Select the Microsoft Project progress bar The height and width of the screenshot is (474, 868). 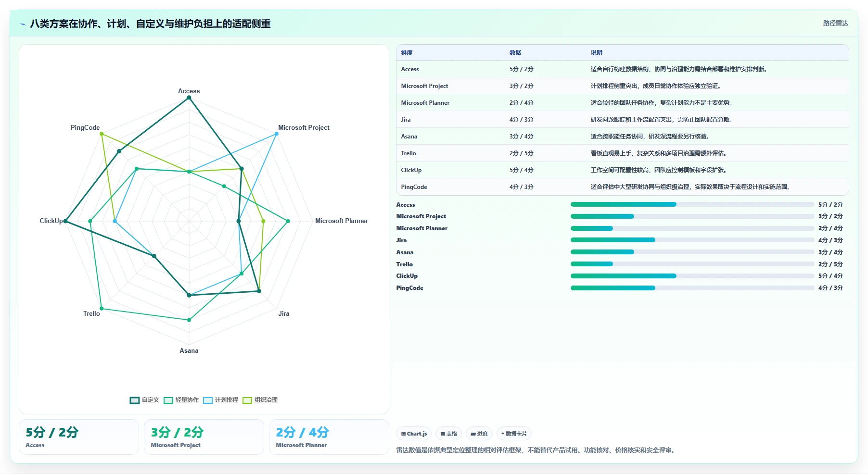pos(692,216)
